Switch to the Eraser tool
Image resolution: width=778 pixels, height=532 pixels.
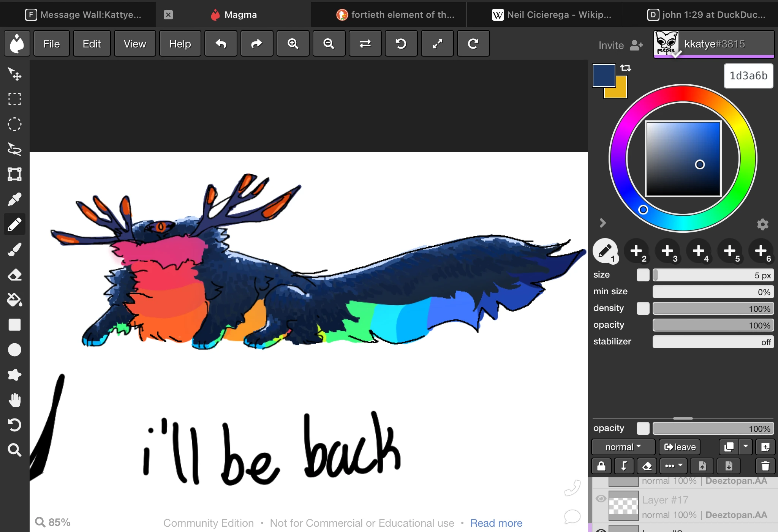(14, 275)
